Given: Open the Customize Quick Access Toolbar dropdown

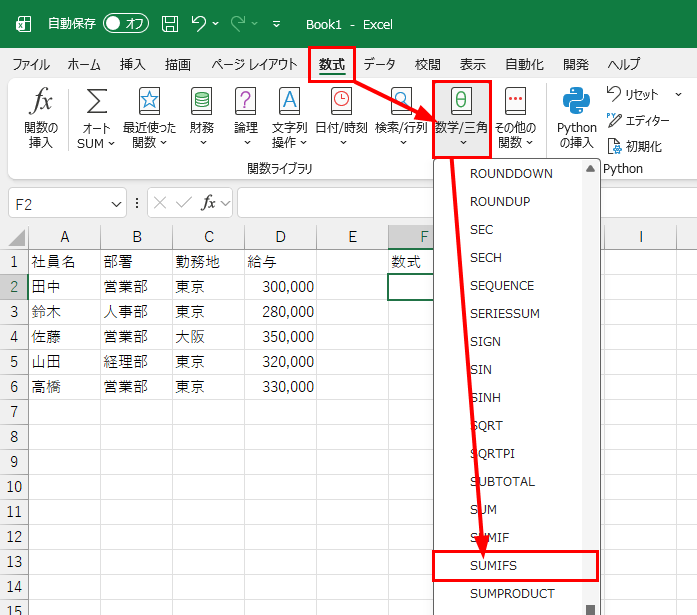Looking at the screenshot, I should pyautogui.click(x=276, y=24).
